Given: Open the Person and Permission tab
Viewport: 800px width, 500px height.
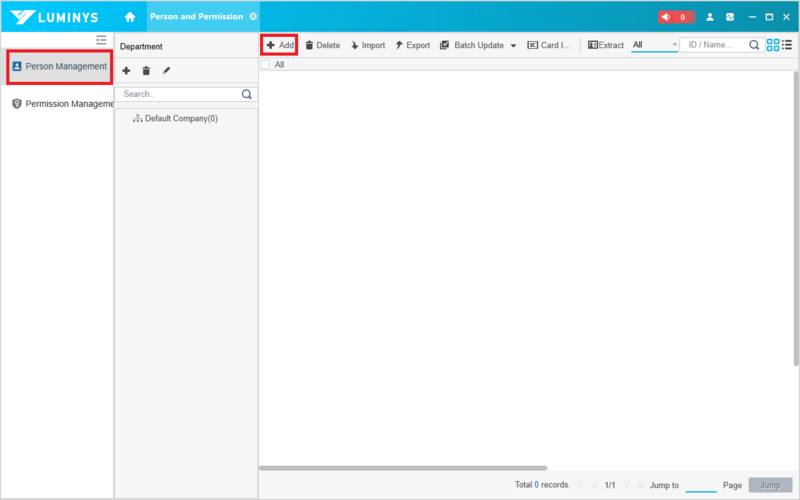Looking at the screenshot, I should point(196,16).
